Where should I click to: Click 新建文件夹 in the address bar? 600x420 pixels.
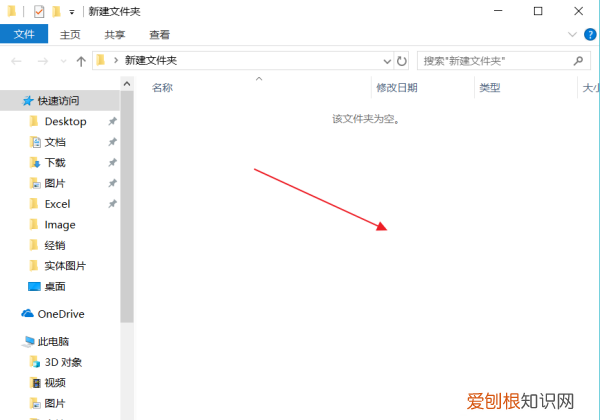pyautogui.click(x=151, y=60)
